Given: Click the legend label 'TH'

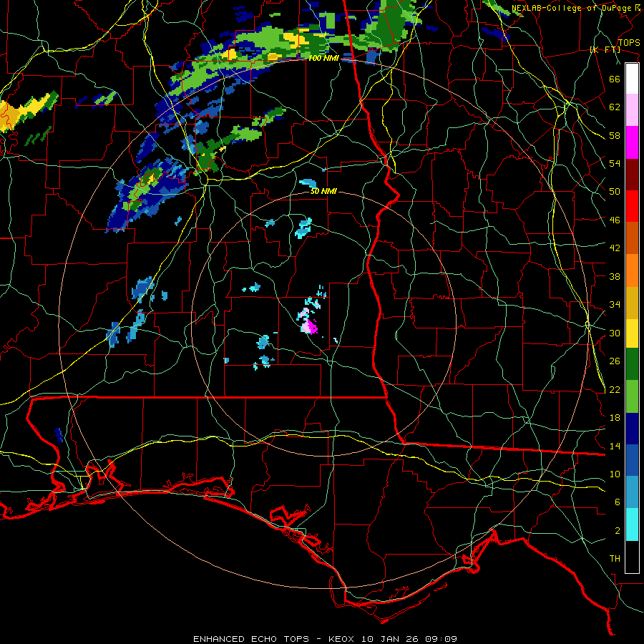Looking at the screenshot, I should [x=615, y=559].
